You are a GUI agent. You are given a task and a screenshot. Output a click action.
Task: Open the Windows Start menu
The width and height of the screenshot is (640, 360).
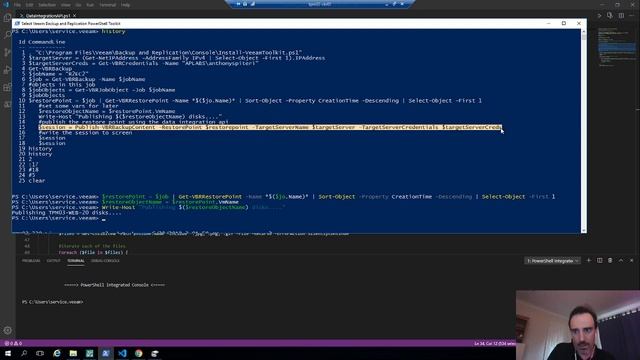8,353
